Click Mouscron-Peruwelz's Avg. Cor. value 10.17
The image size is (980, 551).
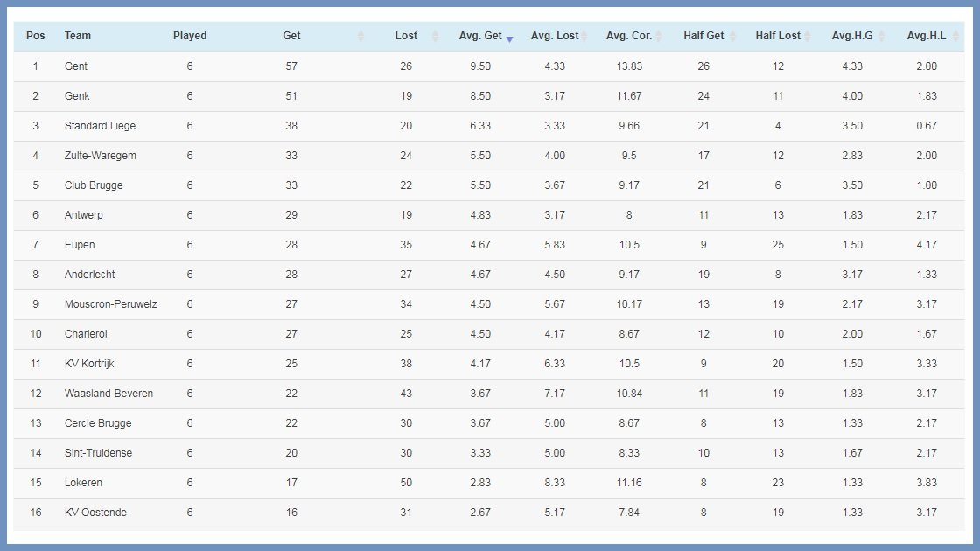[x=629, y=304]
